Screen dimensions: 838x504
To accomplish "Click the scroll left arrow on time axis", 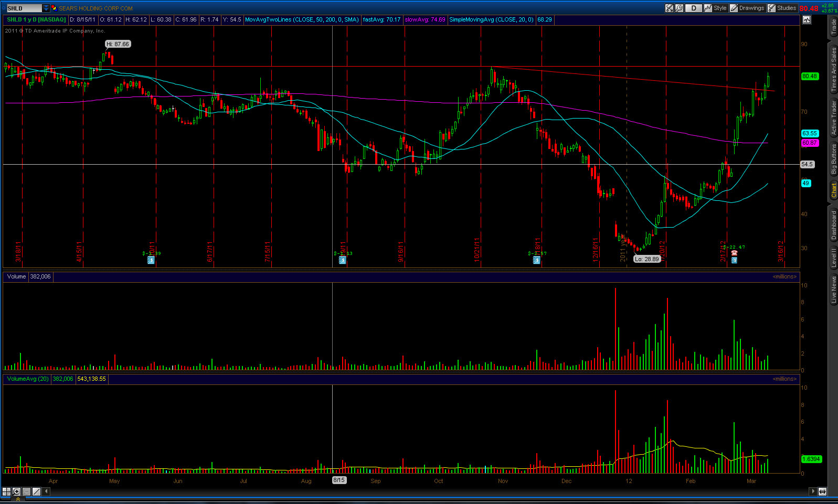I will pos(46,491).
